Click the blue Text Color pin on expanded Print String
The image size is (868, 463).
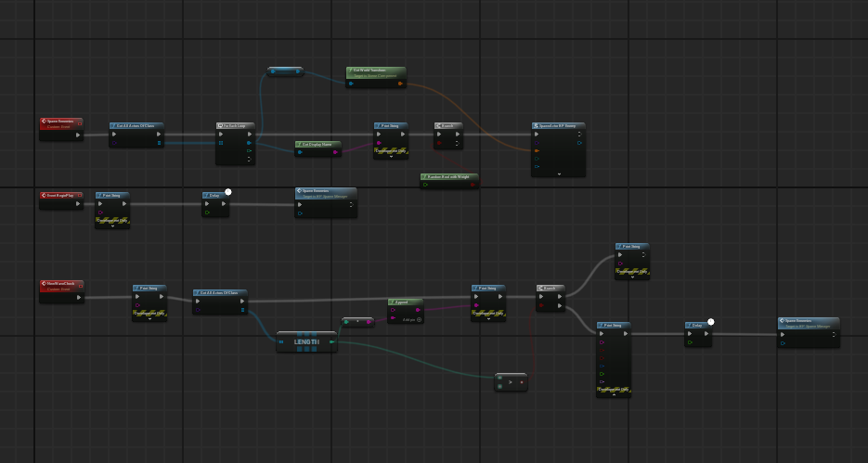pos(602,366)
